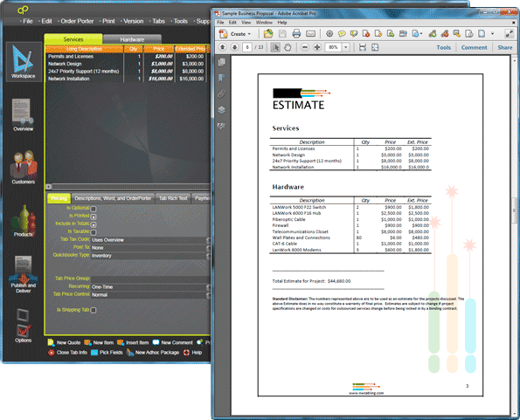Add a sticky note comment icon

pyautogui.click(x=342, y=33)
